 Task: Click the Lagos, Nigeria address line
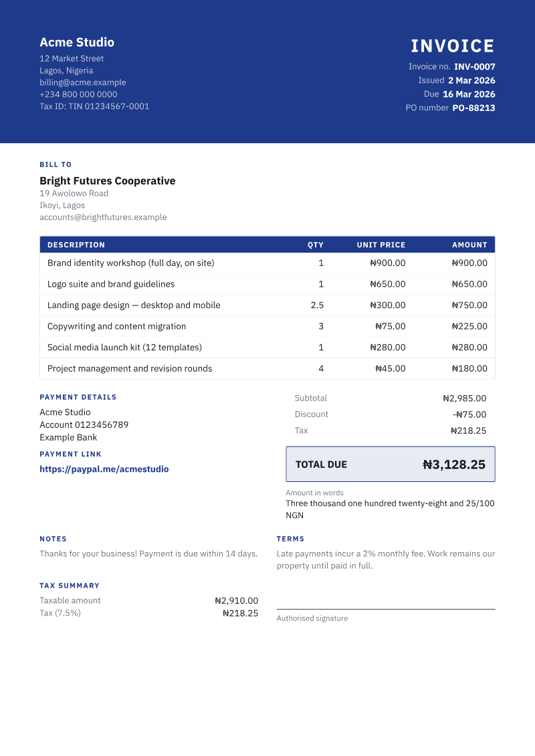(x=66, y=70)
